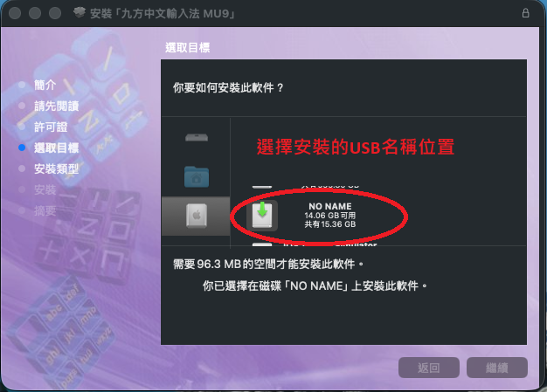
Task: Click the installer package icon in title
Action: coord(80,13)
